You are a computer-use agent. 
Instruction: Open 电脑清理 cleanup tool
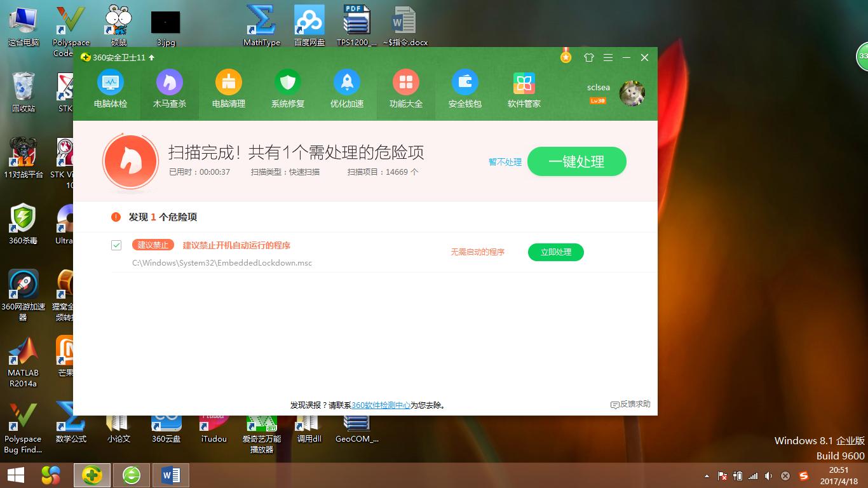pyautogui.click(x=228, y=89)
